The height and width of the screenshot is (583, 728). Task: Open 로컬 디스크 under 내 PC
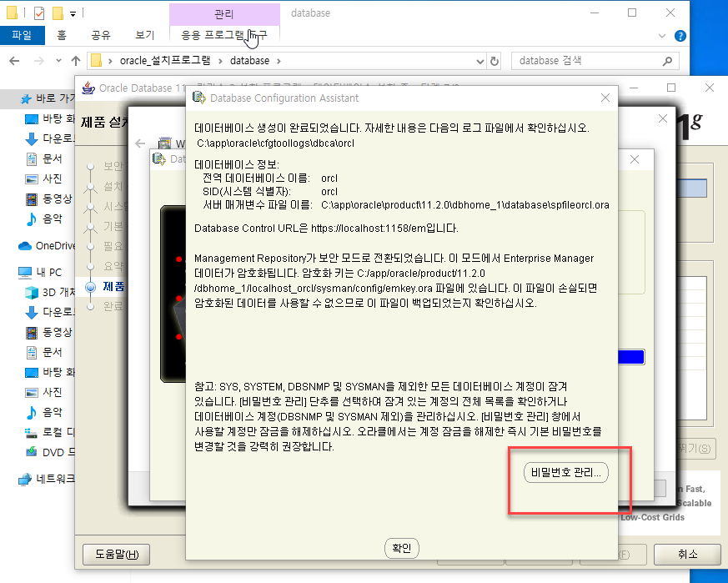click(x=50, y=432)
